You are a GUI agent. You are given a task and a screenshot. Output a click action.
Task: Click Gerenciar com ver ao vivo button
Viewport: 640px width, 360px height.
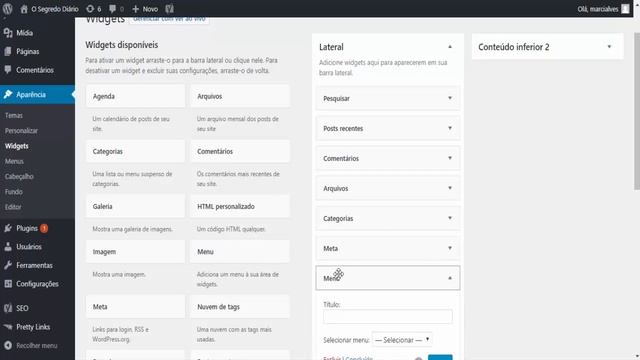coord(169,19)
